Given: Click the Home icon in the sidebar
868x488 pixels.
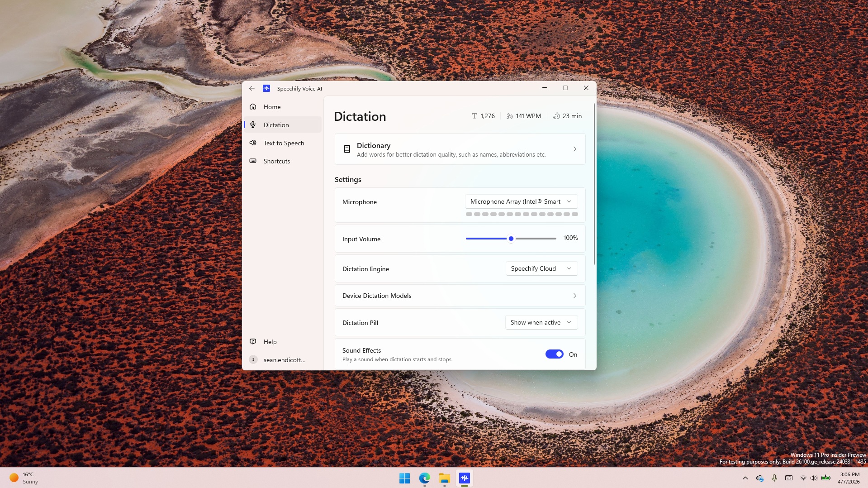Looking at the screenshot, I should pos(253,106).
